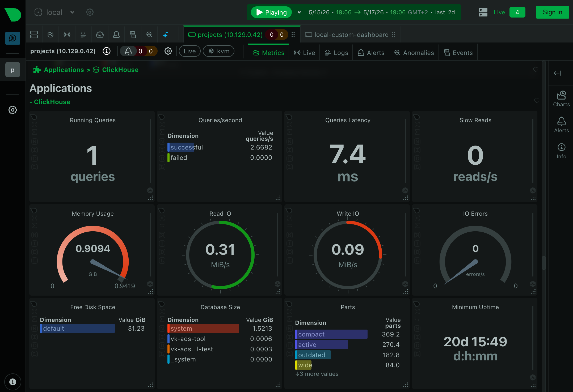Open the Netdata AI sparkle icon

166,35
